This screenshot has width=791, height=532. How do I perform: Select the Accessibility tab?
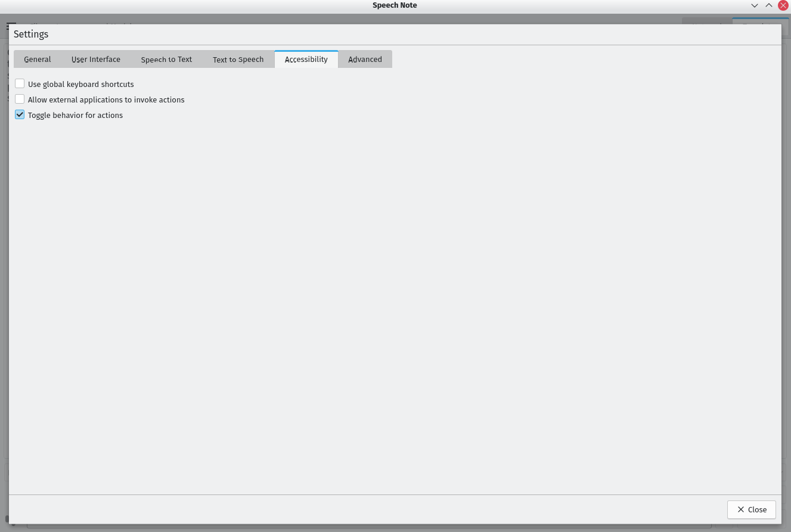(x=306, y=59)
